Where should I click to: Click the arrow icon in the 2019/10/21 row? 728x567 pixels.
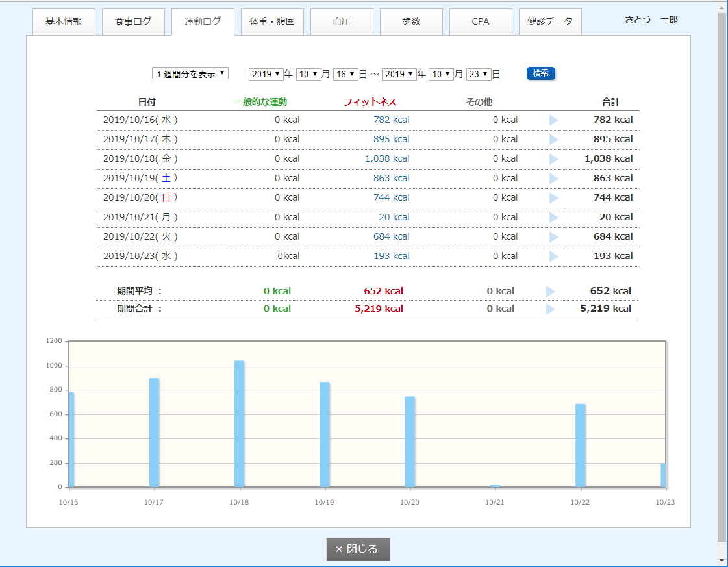point(553,218)
